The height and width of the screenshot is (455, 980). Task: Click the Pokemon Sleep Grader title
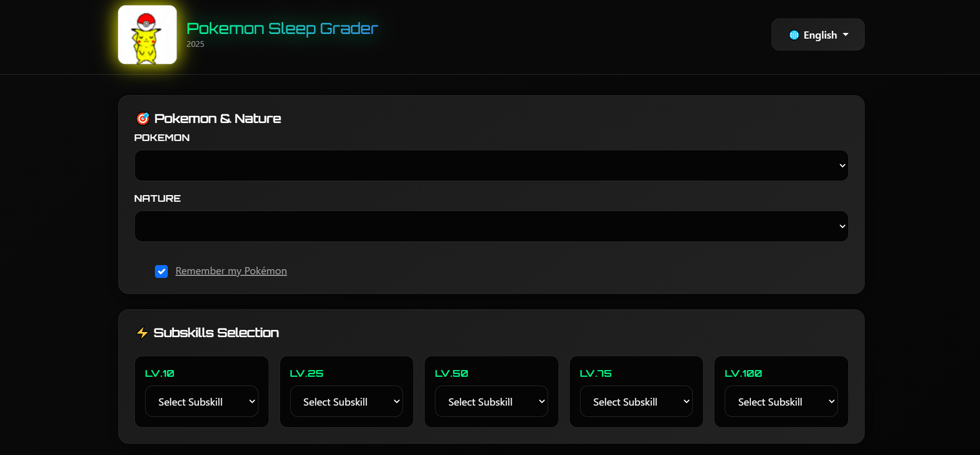[282, 28]
